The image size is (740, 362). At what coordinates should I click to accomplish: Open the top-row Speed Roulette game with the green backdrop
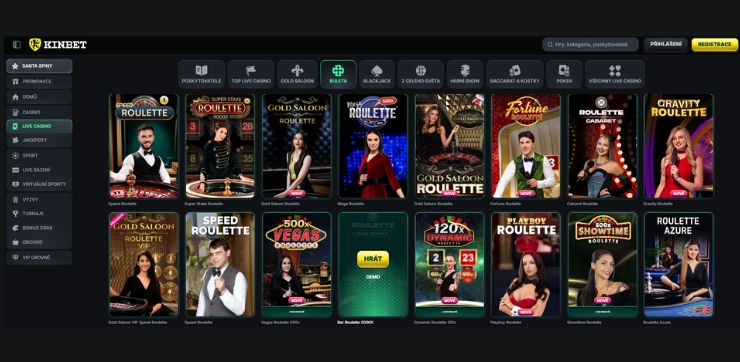coord(143,146)
